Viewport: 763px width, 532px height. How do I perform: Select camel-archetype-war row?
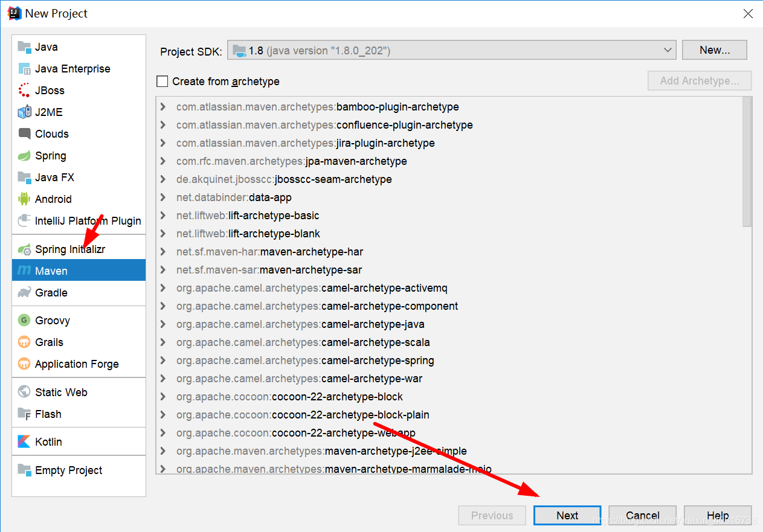[449, 379]
